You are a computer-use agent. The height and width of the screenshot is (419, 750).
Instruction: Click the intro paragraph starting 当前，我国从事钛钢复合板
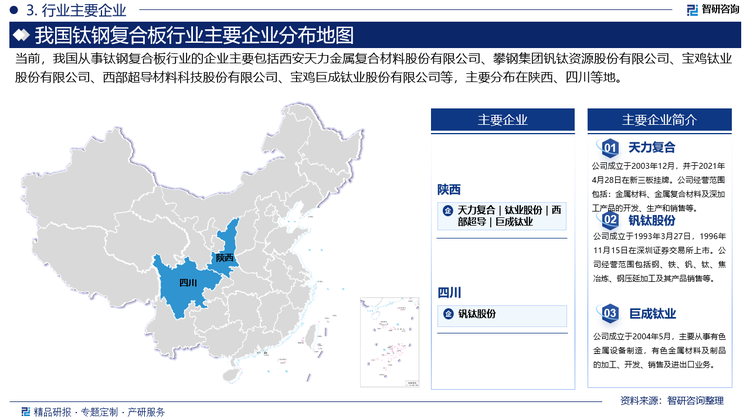coord(374,68)
